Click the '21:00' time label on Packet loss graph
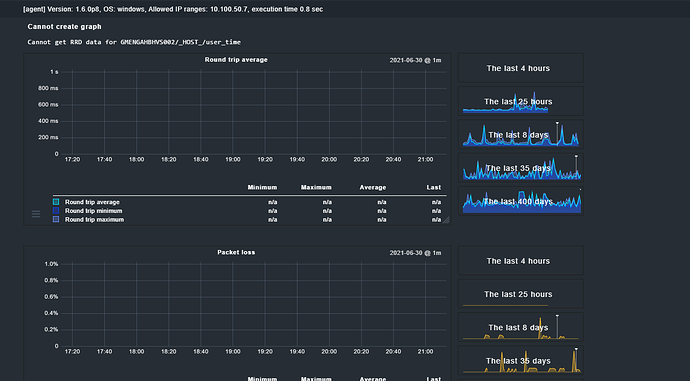The width and height of the screenshot is (690, 381). pyautogui.click(x=425, y=352)
